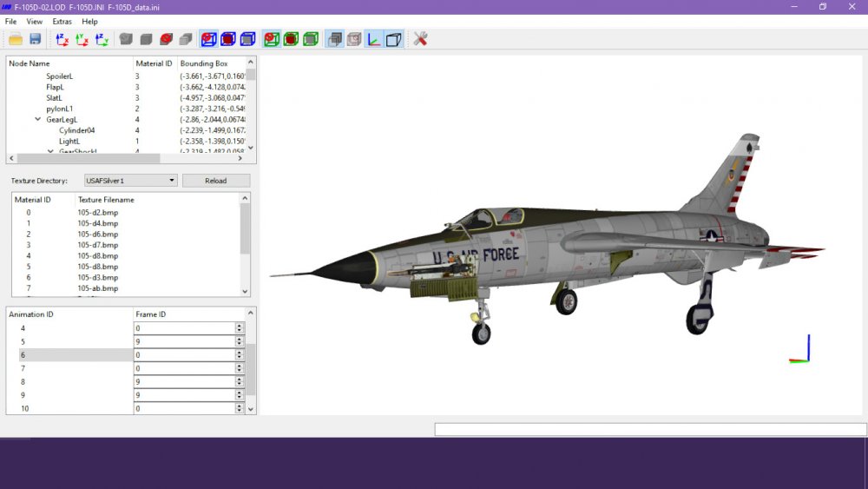Click node tree horizontal scrollbar thumb
Image resolution: width=868 pixels, height=489 pixels.
pos(89,158)
